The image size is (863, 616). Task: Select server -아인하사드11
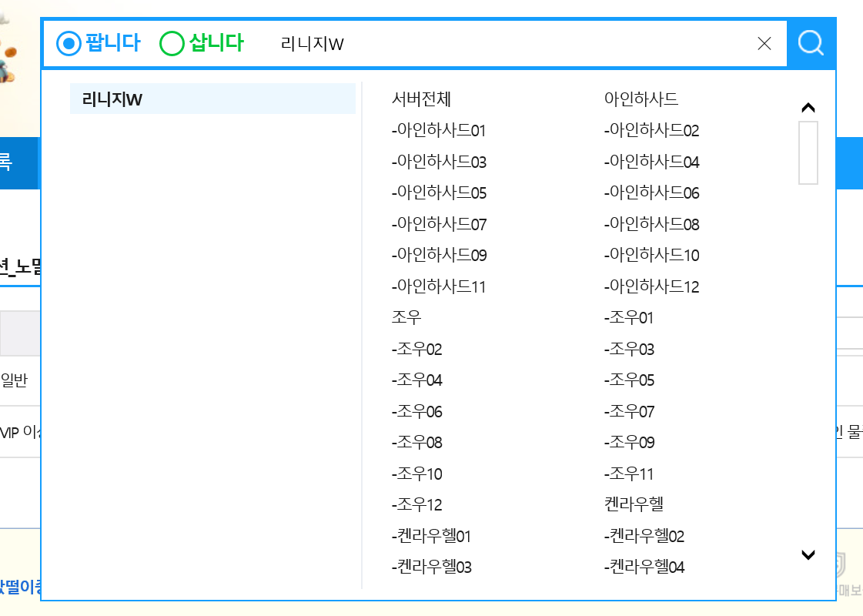tap(439, 286)
